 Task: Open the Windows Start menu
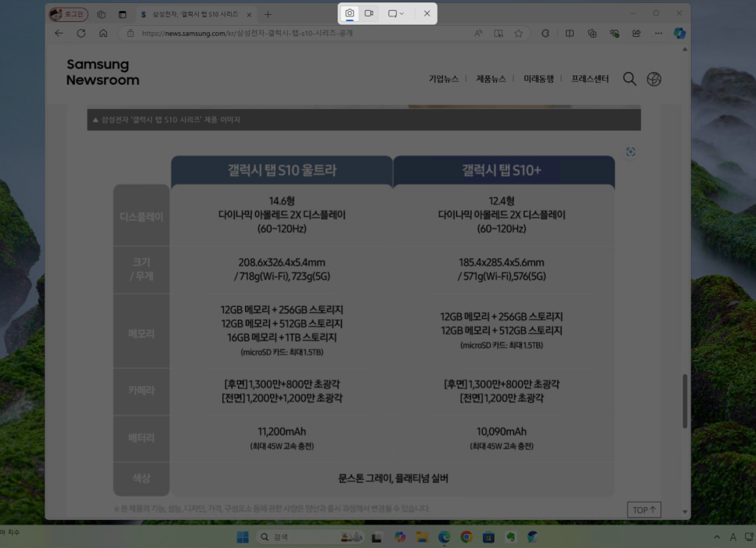[243, 537]
